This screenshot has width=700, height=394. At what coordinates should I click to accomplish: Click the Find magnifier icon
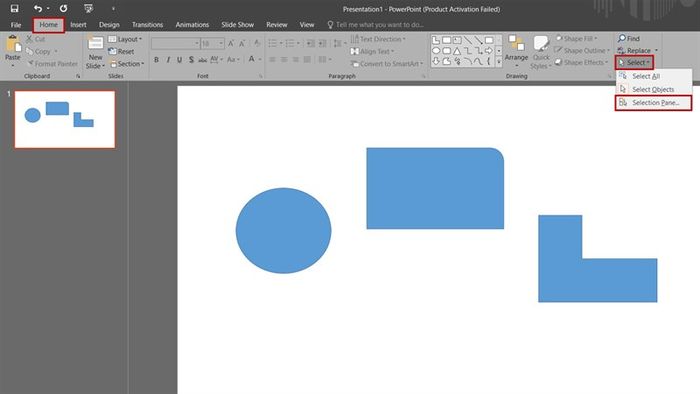(621, 38)
